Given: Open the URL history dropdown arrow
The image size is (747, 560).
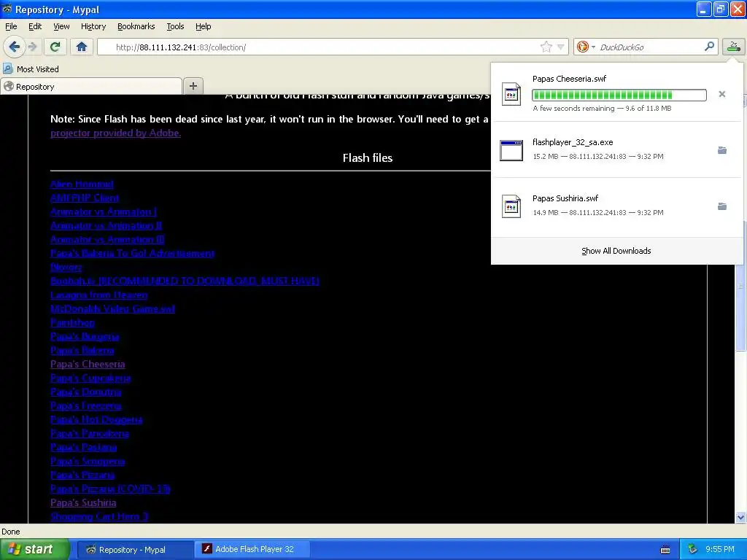Looking at the screenshot, I should [x=561, y=47].
